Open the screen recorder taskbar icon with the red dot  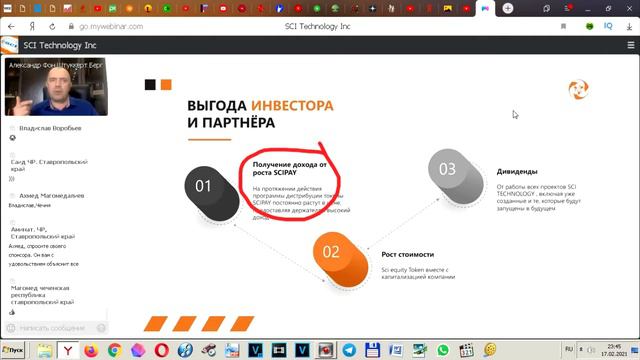tap(326, 350)
